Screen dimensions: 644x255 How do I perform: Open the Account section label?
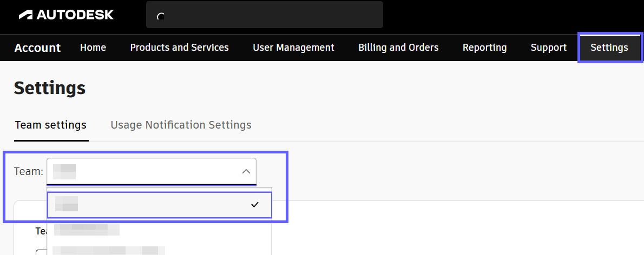point(37,48)
